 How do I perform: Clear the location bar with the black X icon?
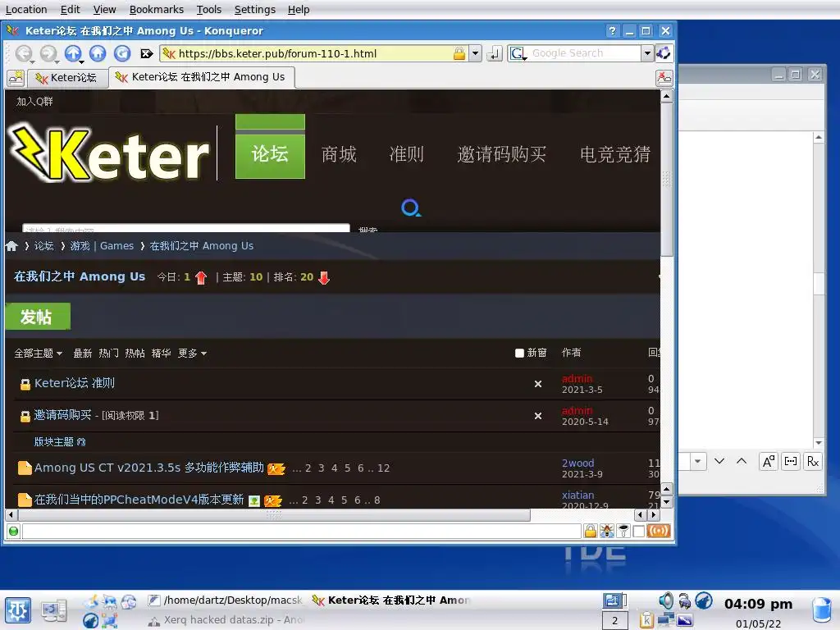click(x=146, y=53)
